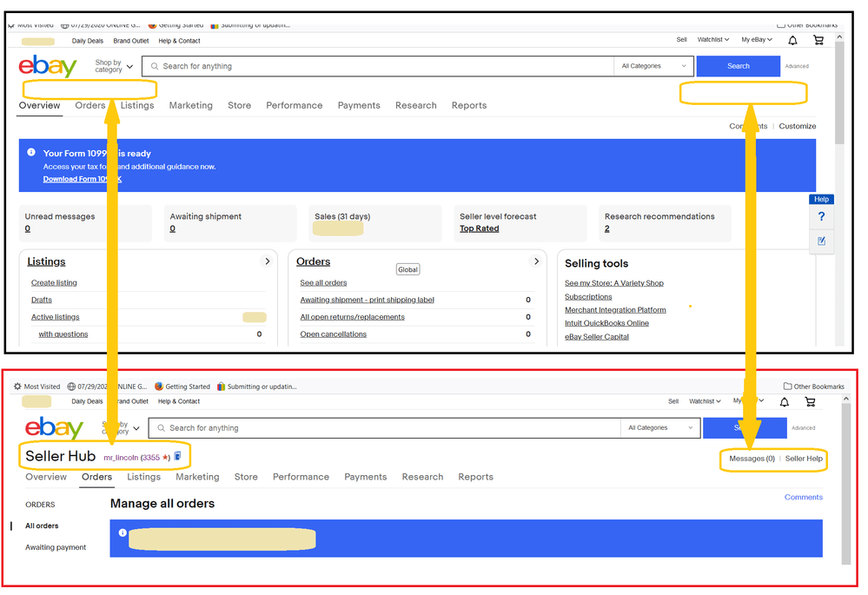This screenshot has height=595, width=868.
Task: Open Active listings link
Action: click(56, 317)
